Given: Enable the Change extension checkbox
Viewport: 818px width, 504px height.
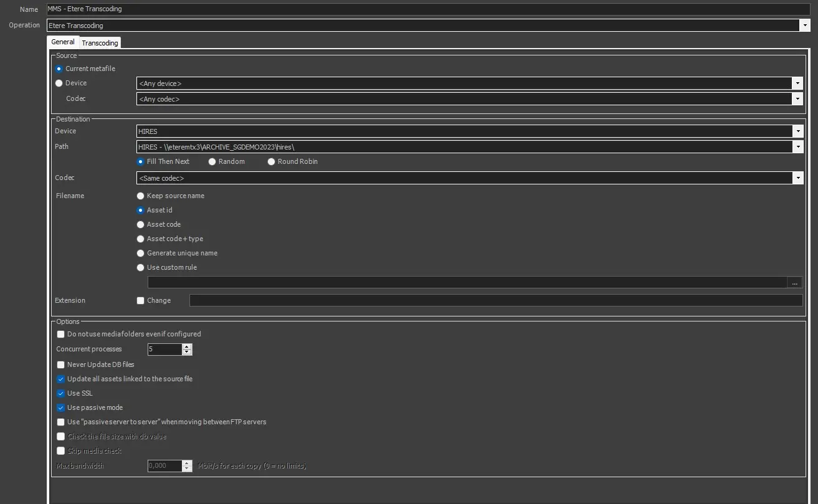Looking at the screenshot, I should tap(141, 301).
